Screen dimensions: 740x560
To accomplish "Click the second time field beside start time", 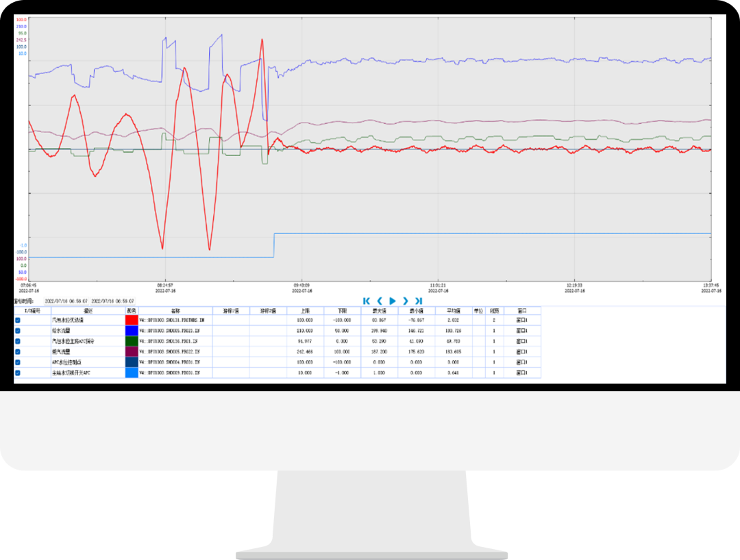I will (113, 301).
